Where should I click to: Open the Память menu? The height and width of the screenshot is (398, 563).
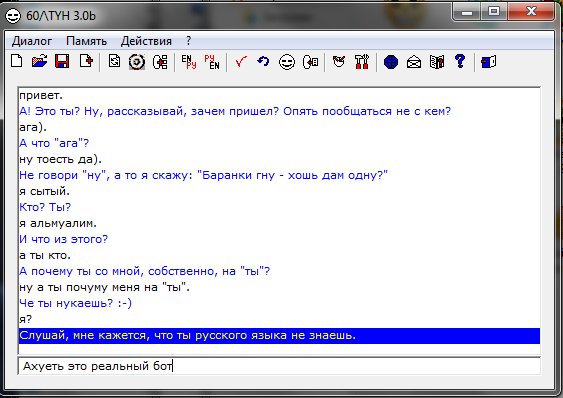pos(87,41)
